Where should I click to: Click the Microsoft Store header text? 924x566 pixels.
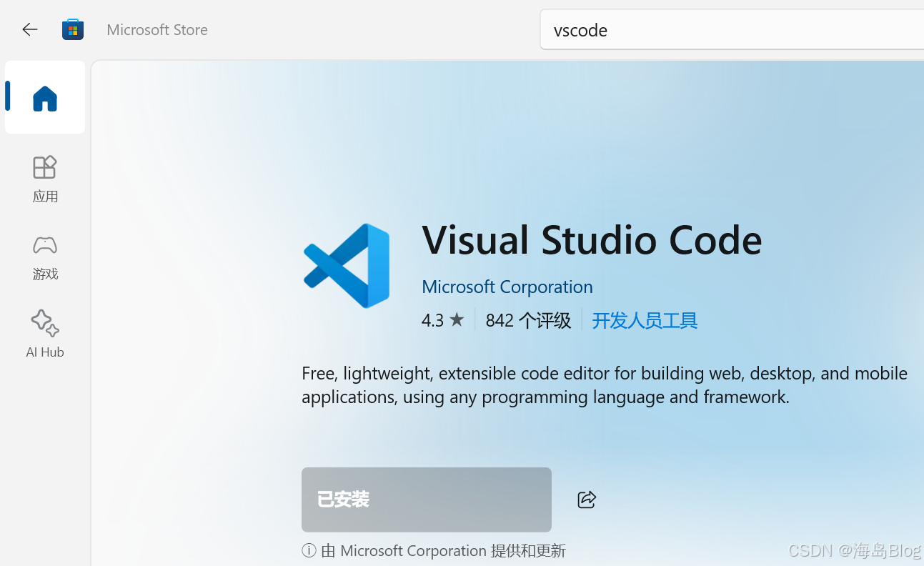pos(157,29)
